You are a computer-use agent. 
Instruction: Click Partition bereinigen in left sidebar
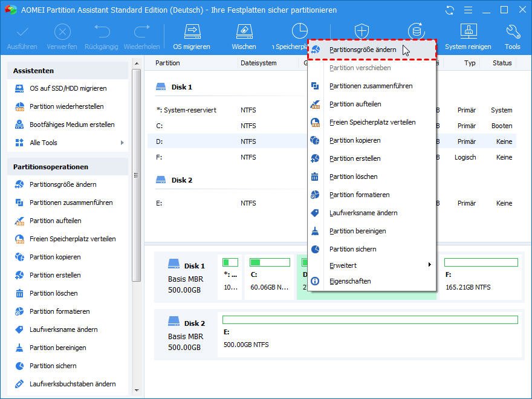pos(68,348)
